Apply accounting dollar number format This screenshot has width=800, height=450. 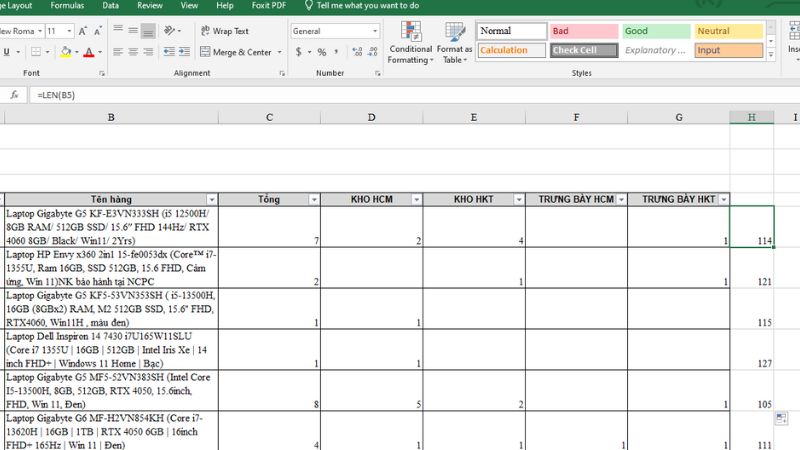298,52
